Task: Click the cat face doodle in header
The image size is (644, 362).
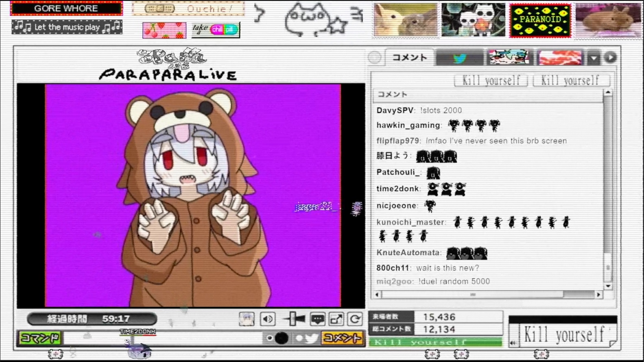Action: [x=308, y=19]
